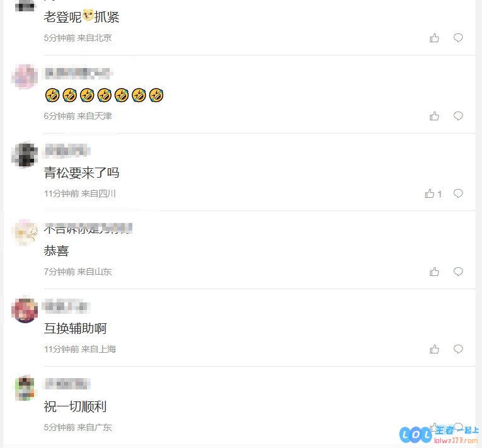
Task: Like the comment 恭喜
Action: pos(434,272)
